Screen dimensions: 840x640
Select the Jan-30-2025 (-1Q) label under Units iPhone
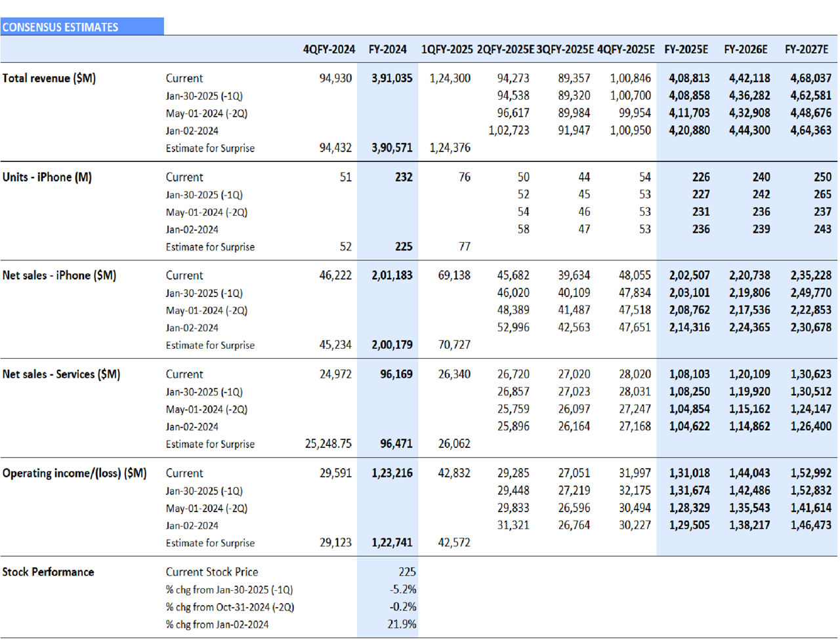tap(203, 194)
